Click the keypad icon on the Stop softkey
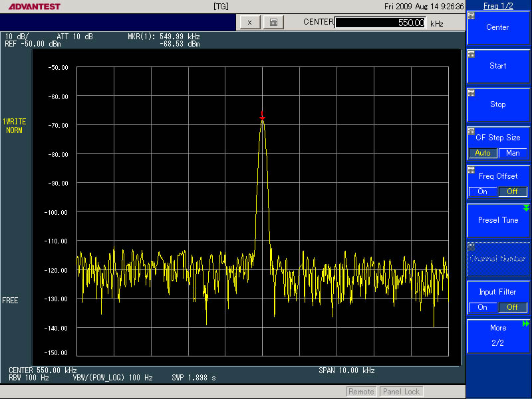 coord(471,93)
